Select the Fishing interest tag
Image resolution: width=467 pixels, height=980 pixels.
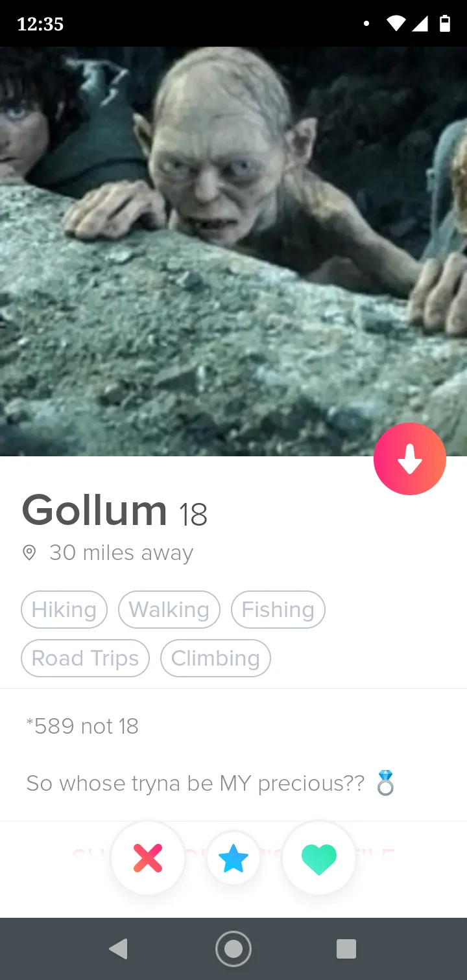278,610
